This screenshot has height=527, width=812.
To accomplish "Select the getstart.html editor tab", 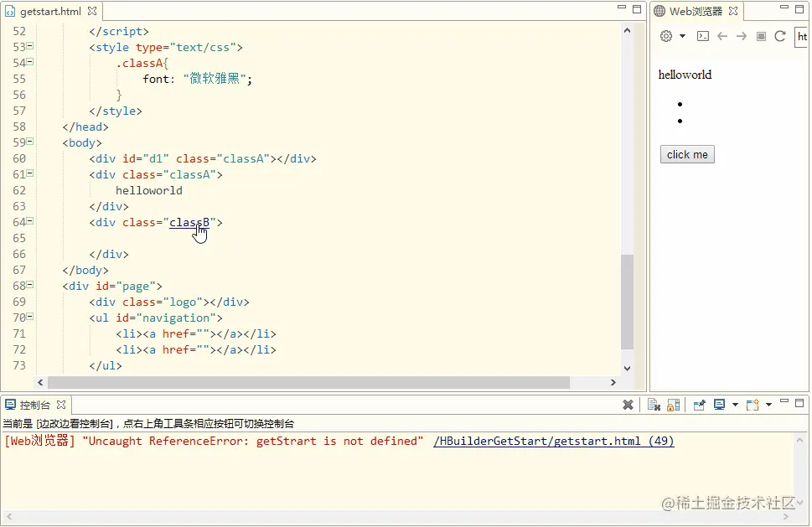I will (x=50, y=11).
